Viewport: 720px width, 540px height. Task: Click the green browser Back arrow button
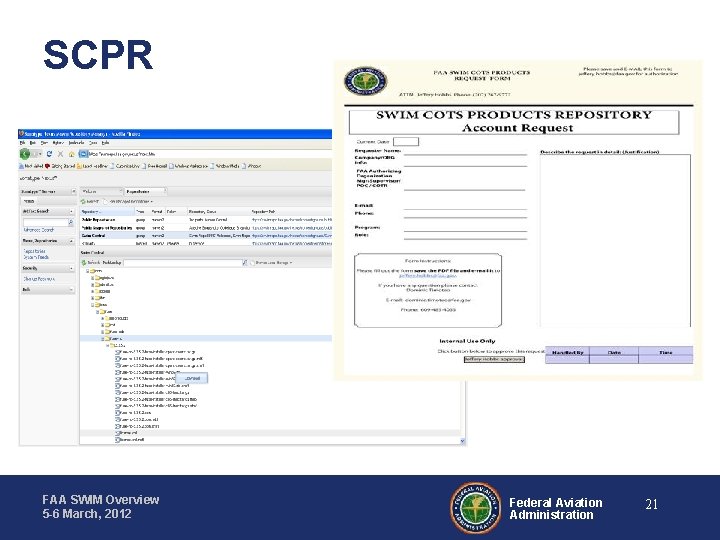pyautogui.click(x=25, y=154)
